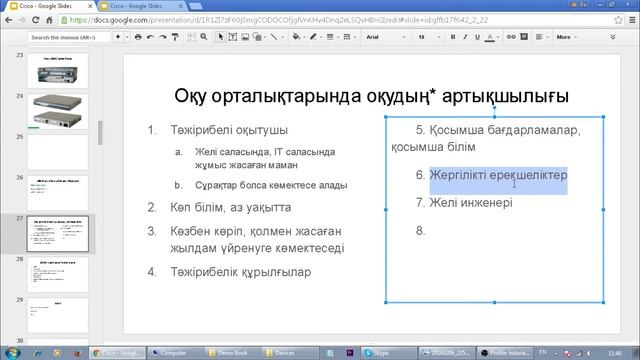Open the Arial font dropdown
640x360 pixels.
pyautogui.click(x=385, y=37)
